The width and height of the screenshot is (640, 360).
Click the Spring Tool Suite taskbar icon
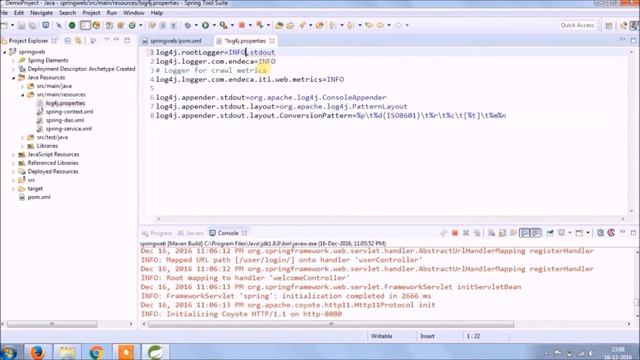pos(155,352)
